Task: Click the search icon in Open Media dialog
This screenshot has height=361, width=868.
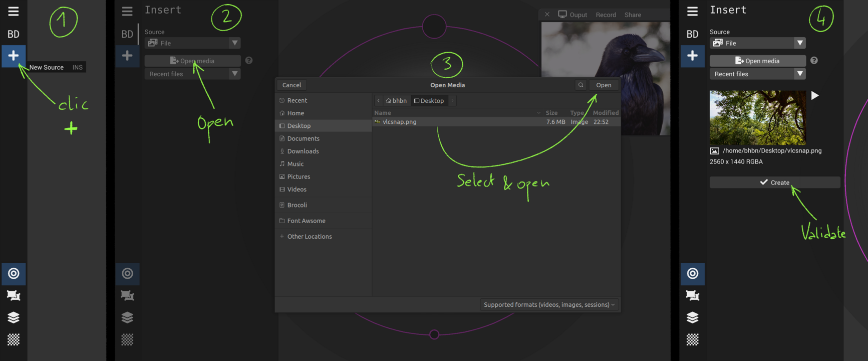Action: coord(581,85)
